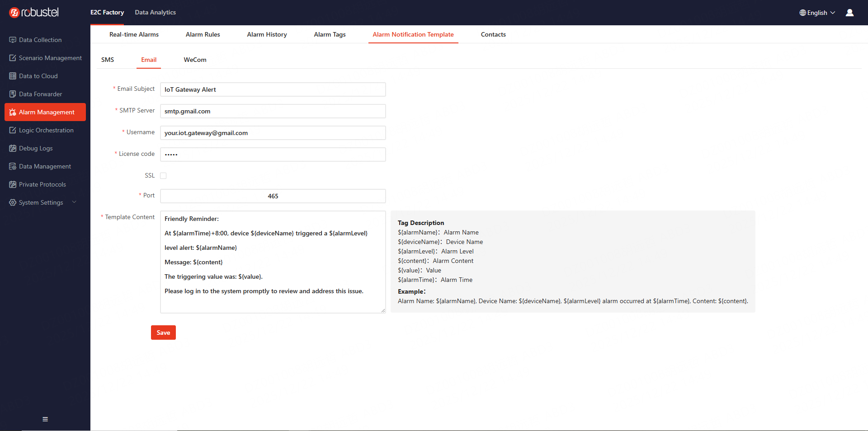868x431 pixels.
Task: Enable the SSL checkbox
Action: 163,176
